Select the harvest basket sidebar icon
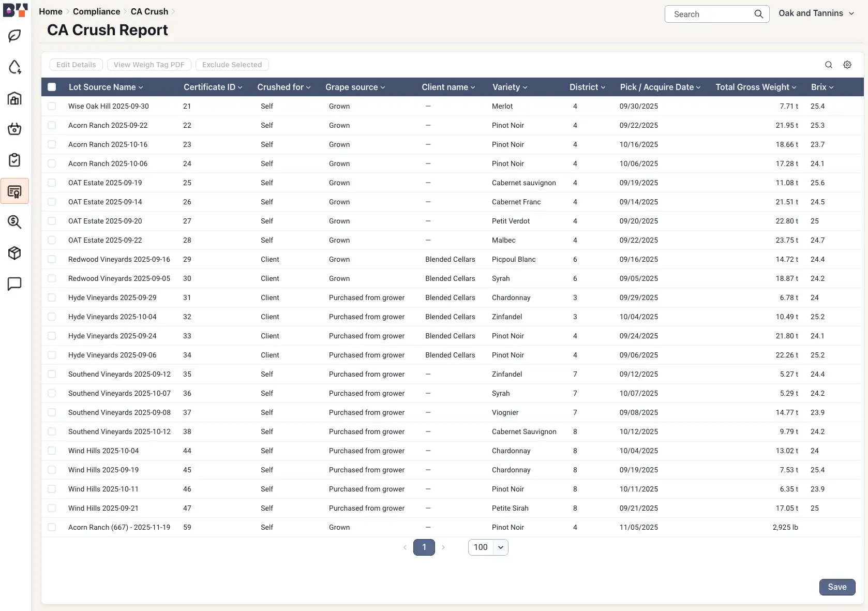 coord(14,129)
